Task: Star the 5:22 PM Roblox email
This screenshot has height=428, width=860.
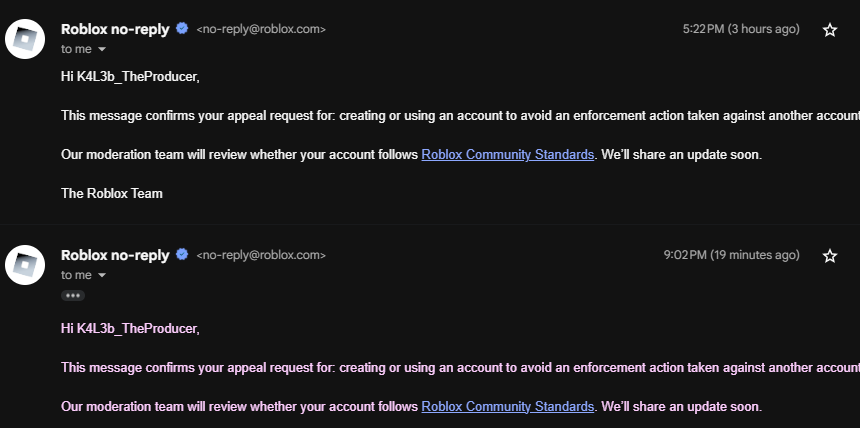Action: [829, 30]
